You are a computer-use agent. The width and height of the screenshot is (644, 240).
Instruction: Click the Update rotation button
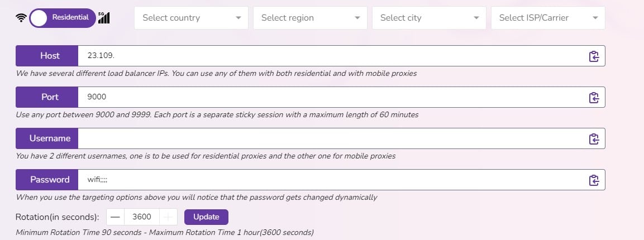pos(206,217)
